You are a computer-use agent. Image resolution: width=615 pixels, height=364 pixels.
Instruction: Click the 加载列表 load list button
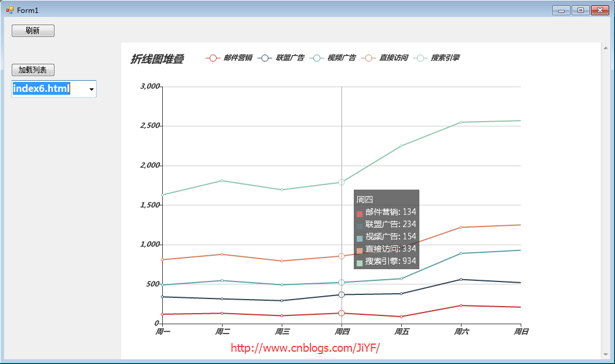[x=33, y=70]
